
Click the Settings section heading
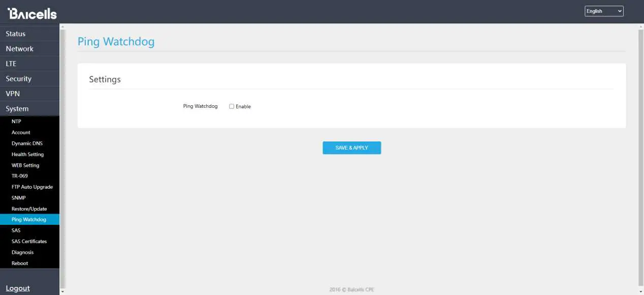coord(105,79)
